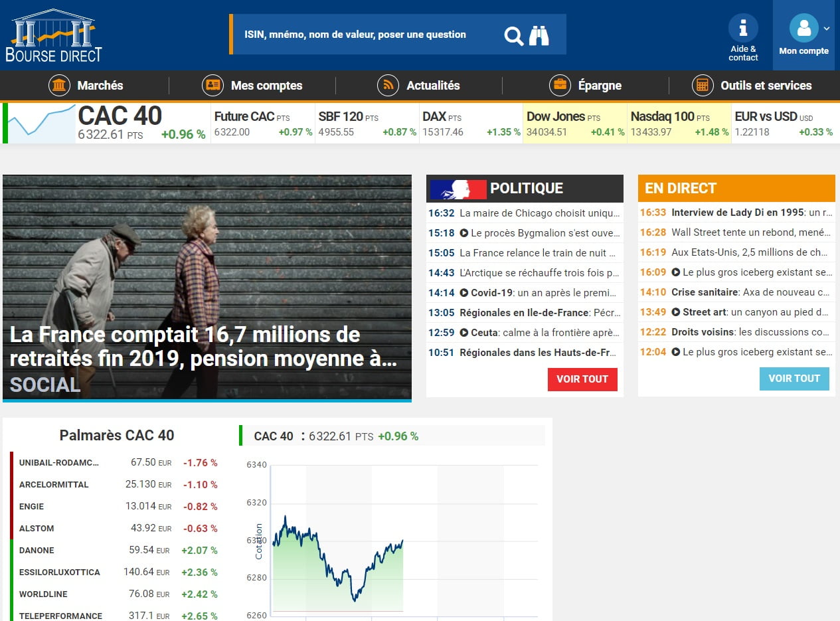The width and height of the screenshot is (840, 621).
Task: Read the headline about 16,7 millions de retraités
Action: point(203,347)
